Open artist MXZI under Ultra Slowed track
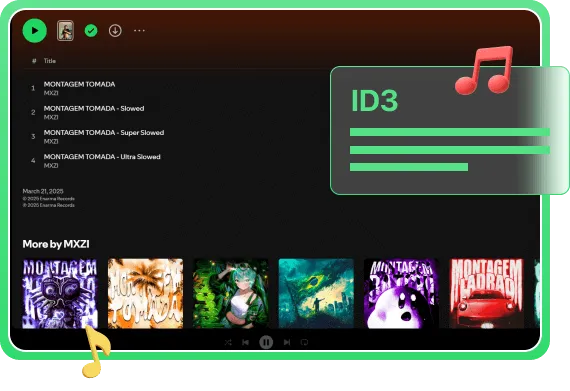570x391 pixels. [51, 165]
